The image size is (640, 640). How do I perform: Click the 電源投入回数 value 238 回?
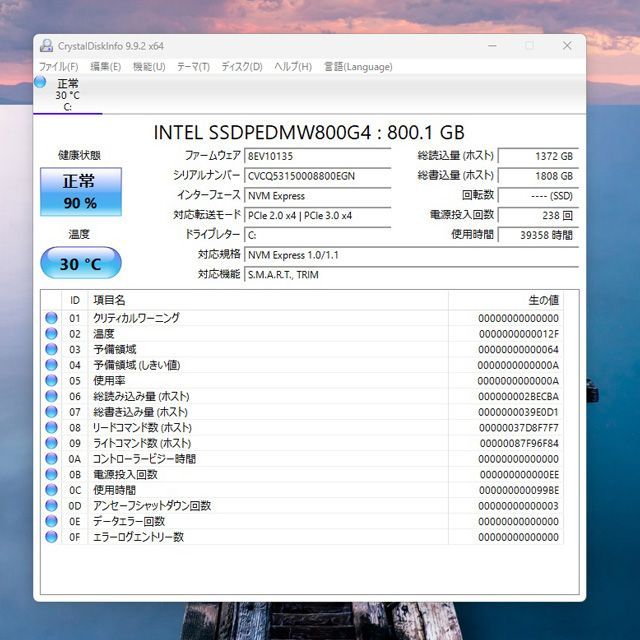click(x=538, y=216)
